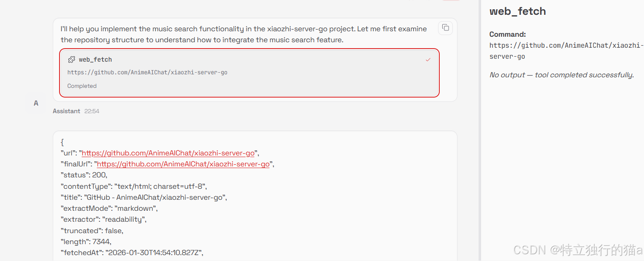Click the "Command:" label in side panel

pyautogui.click(x=508, y=34)
